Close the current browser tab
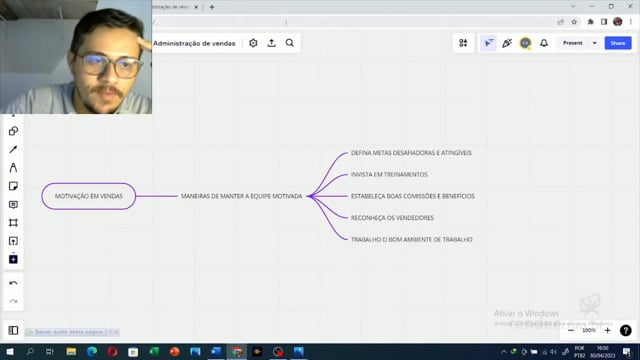640x360 pixels. click(196, 7)
